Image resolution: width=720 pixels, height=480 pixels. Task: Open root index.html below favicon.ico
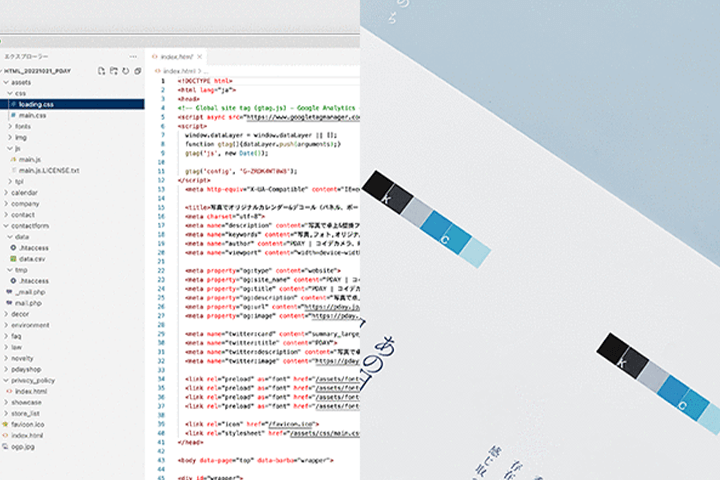point(27,435)
